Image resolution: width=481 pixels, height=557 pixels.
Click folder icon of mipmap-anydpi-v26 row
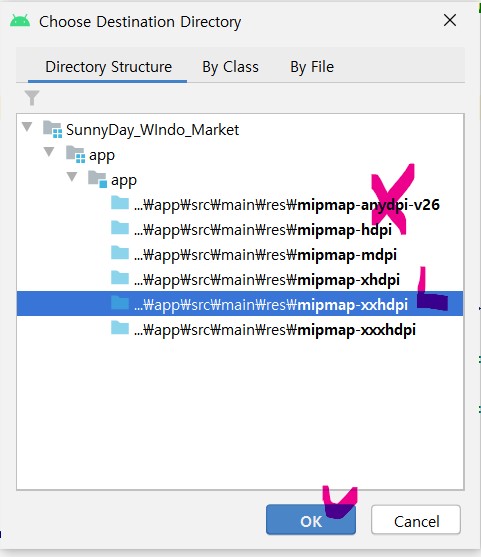click(x=120, y=204)
